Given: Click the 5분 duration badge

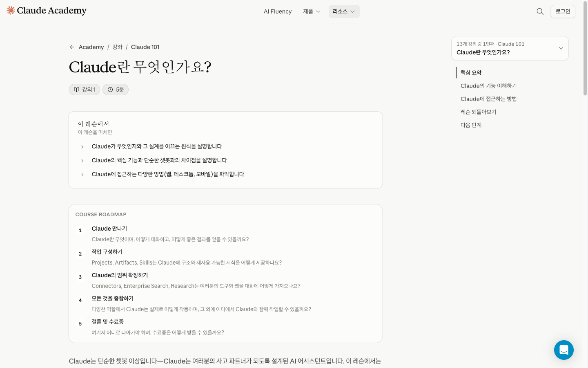Looking at the screenshot, I should tap(116, 90).
